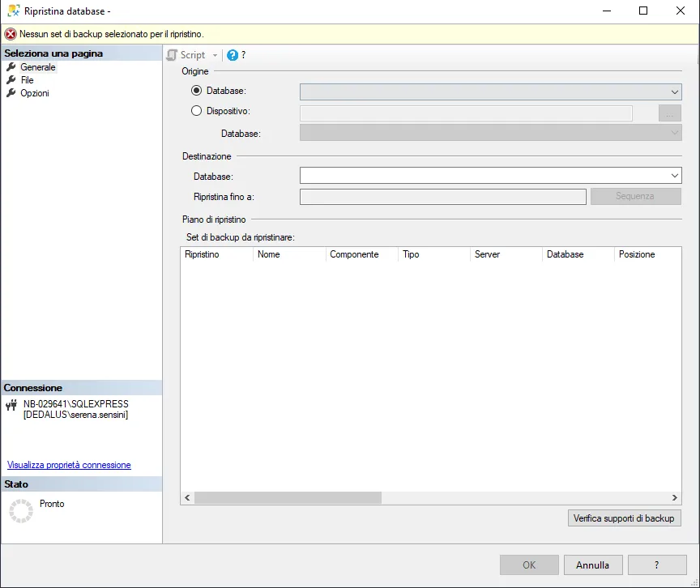Expand the Database dropdown under Dispositivo

pyautogui.click(x=674, y=133)
